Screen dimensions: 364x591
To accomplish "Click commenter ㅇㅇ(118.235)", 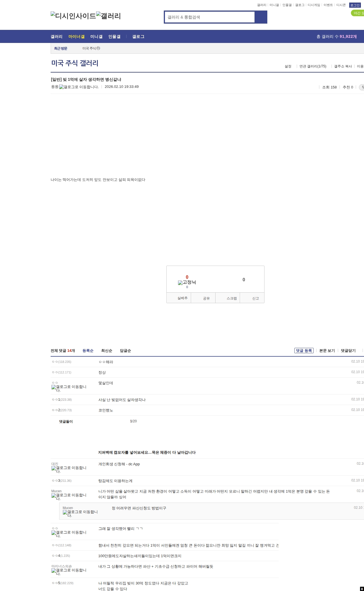I will (x=61, y=362).
